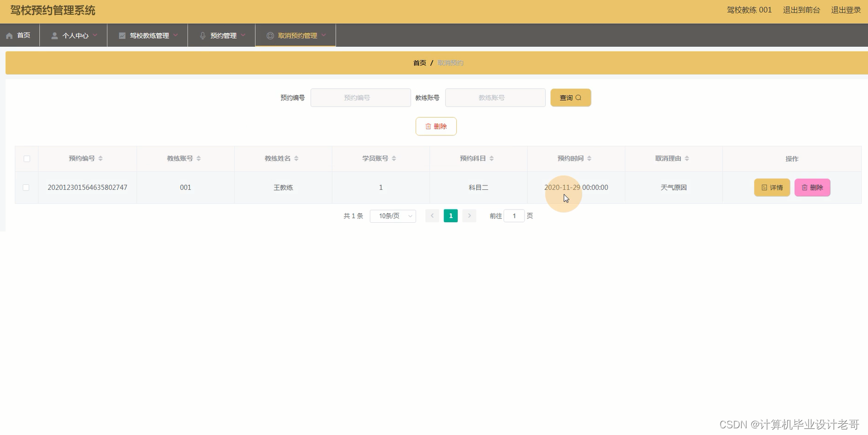Follow the 首页 breadcrumb link
This screenshot has width=868, height=435.
pos(419,62)
